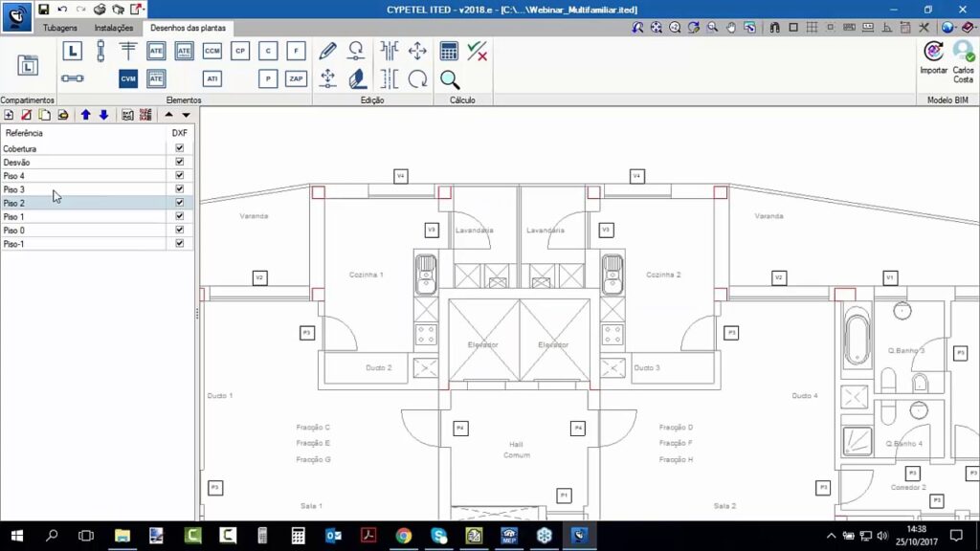Image resolution: width=980 pixels, height=551 pixels.
Task: Switch to the Tubagens tab
Action: tap(60, 28)
